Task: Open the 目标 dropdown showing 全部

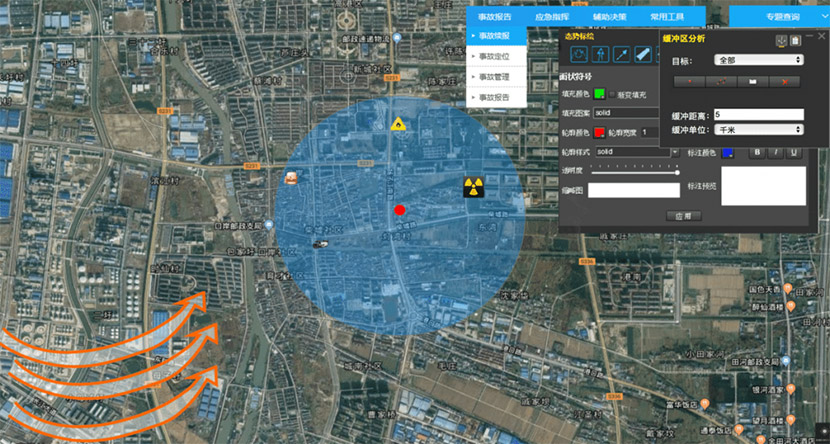Action: pyautogui.click(x=759, y=60)
